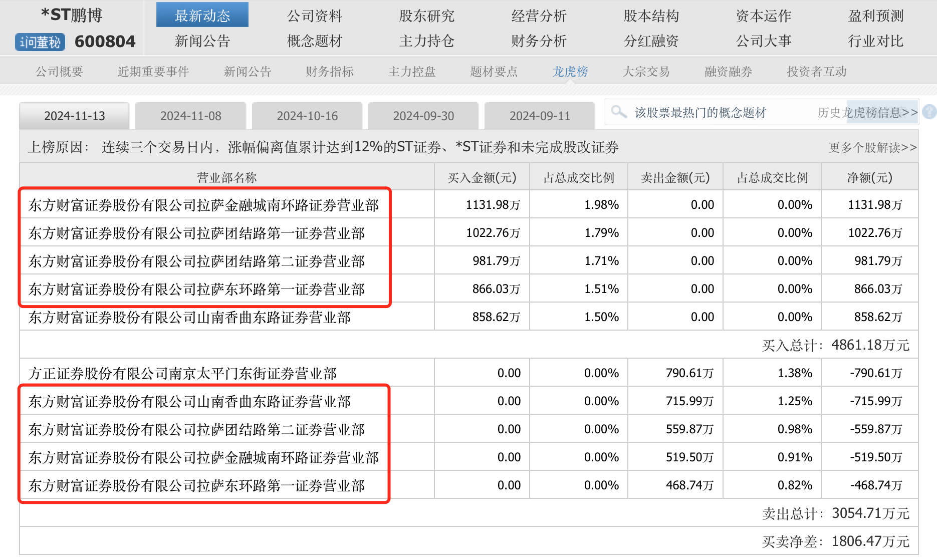Open the 盈利预测 menu item
This screenshot has height=560, width=937.
(x=876, y=16)
